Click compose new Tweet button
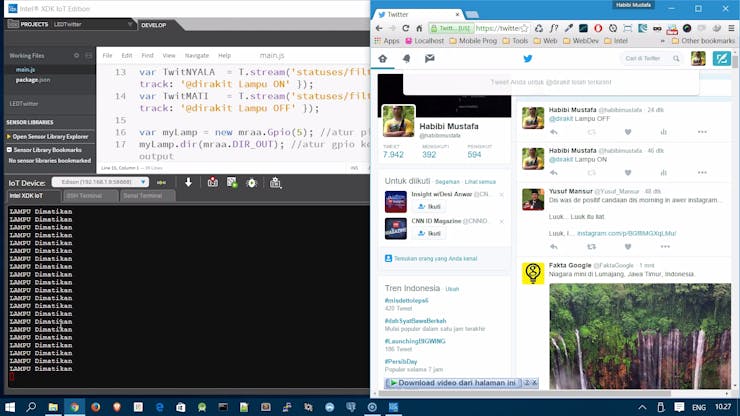This screenshot has height=416, width=740. coord(721,59)
